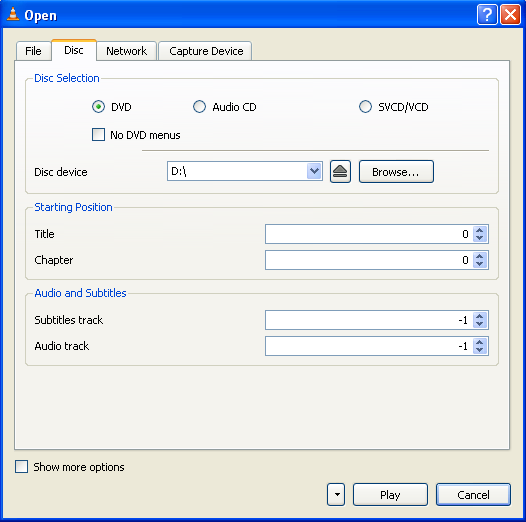Increase the Title spinner value

click(480, 230)
